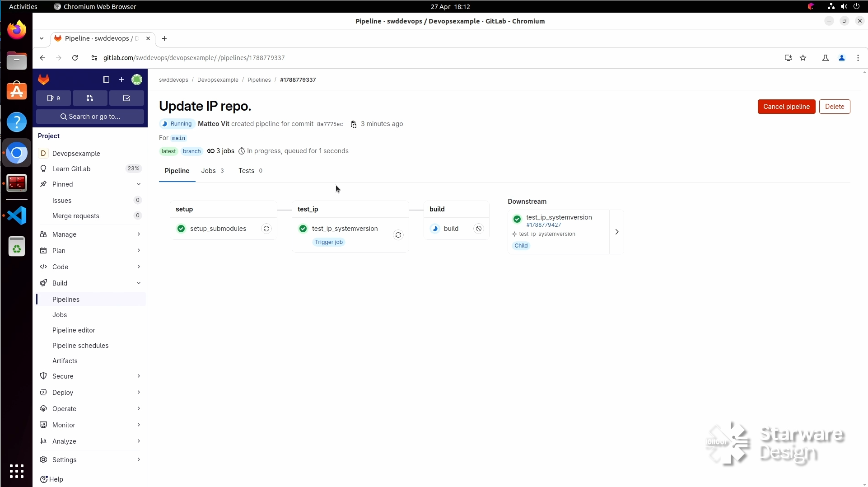Click the GitLab fox logo
Viewport: 868px width, 487px height.
(x=44, y=80)
